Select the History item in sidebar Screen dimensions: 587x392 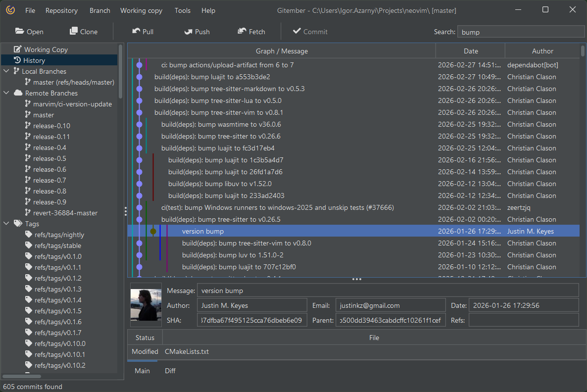[x=34, y=60]
